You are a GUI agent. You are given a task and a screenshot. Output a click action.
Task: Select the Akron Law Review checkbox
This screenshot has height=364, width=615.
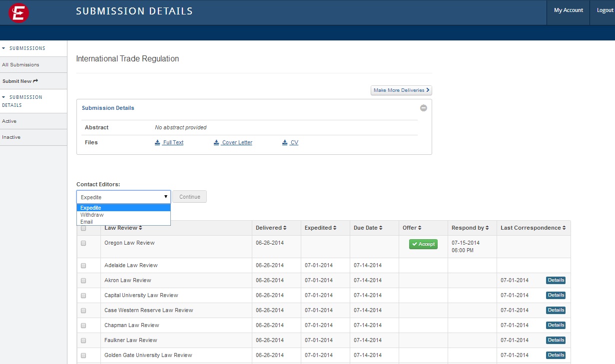click(83, 281)
